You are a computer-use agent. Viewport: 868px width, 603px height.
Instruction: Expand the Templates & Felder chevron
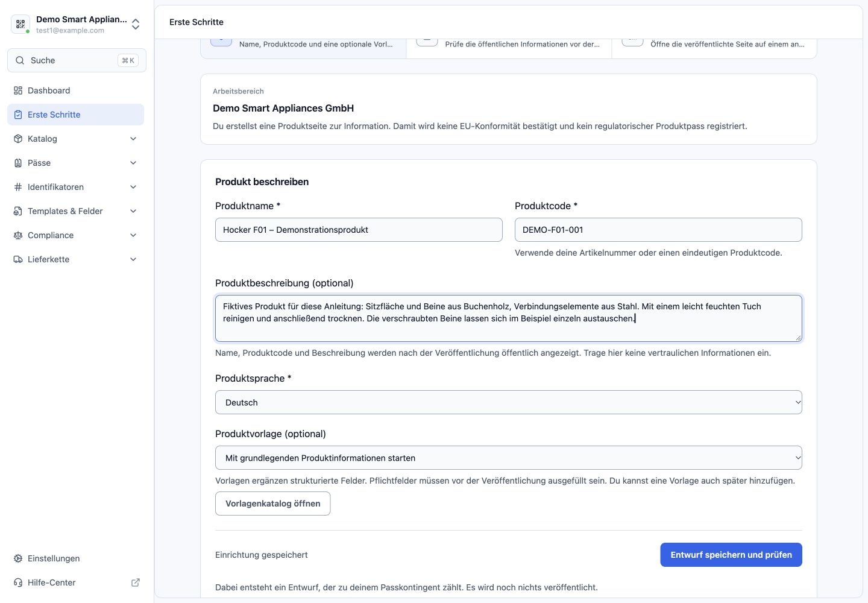(x=133, y=211)
